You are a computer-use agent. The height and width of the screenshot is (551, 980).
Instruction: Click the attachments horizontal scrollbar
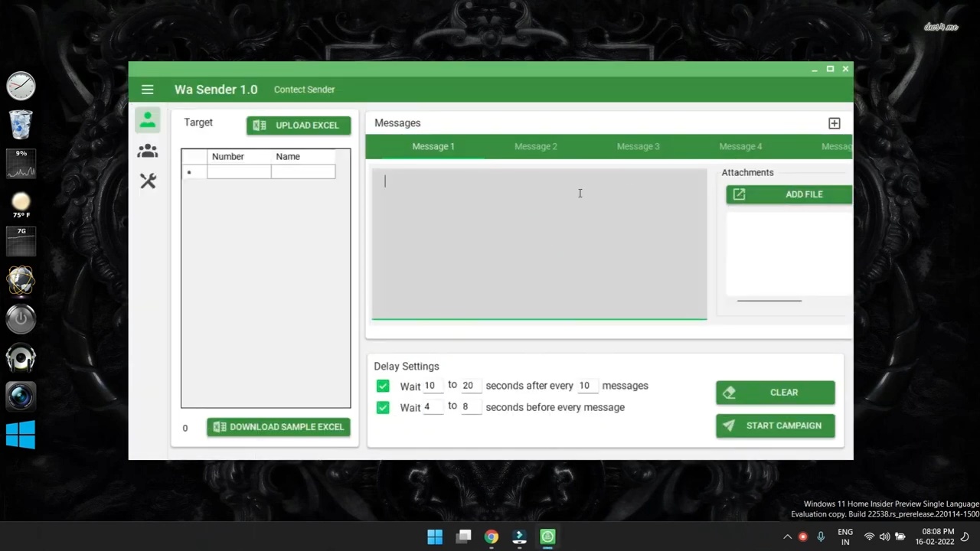(x=769, y=301)
